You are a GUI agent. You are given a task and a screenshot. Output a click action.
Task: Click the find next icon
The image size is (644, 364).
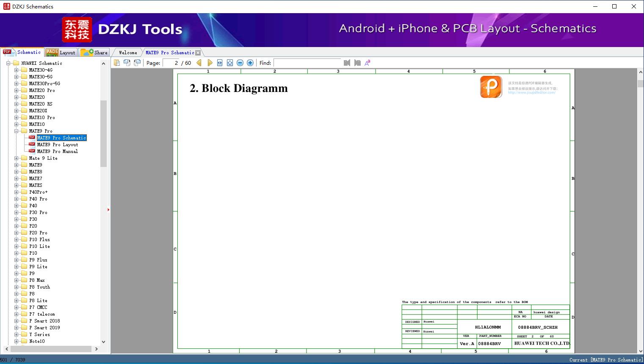(x=357, y=63)
